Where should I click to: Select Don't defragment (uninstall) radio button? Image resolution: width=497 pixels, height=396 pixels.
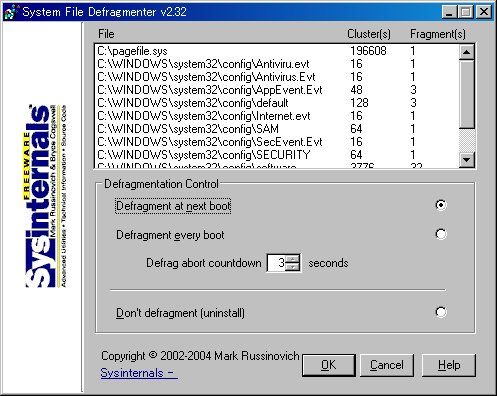click(x=441, y=312)
